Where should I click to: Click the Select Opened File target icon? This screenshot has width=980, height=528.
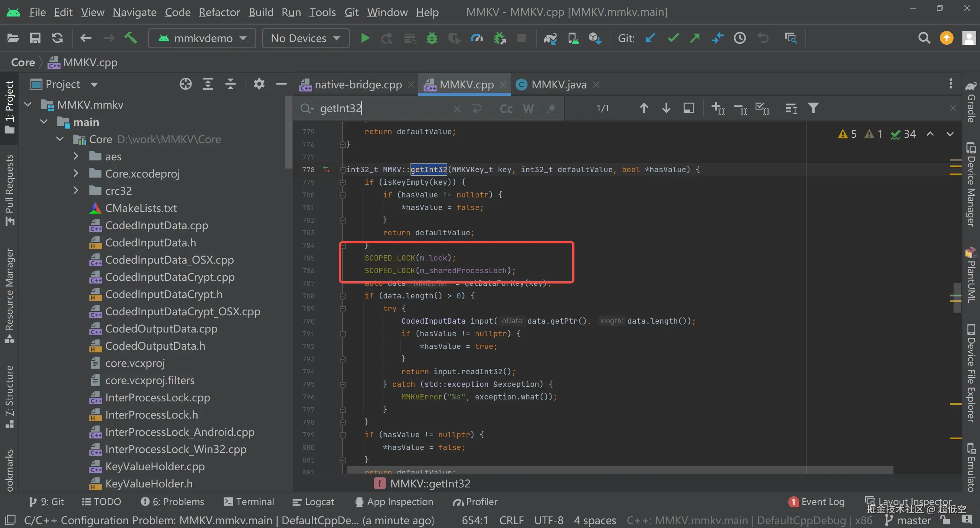click(186, 84)
